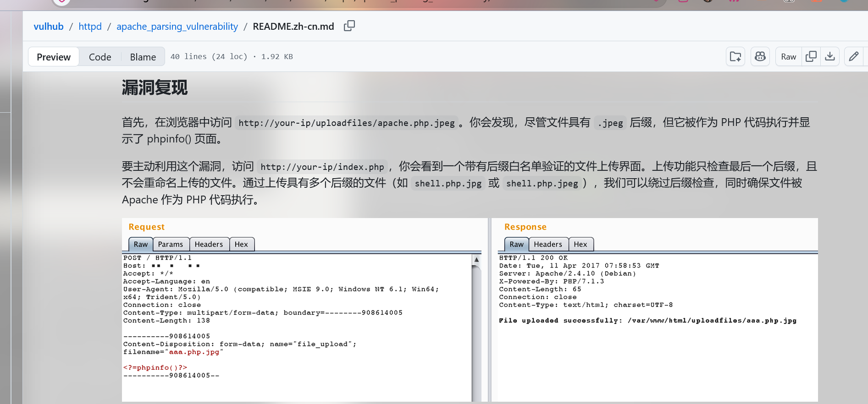Open the apache_parsing_vulnerability folder link

[x=177, y=27]
